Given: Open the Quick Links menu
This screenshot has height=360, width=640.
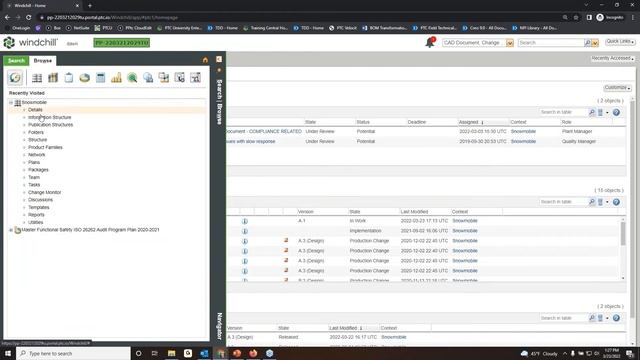Looking at the screenshot, I should point(620,42).
